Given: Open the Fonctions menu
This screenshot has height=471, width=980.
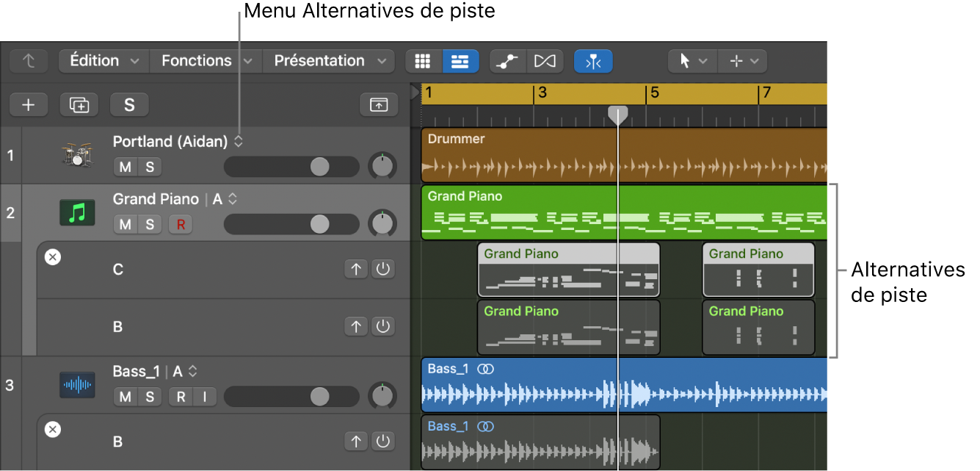Looking at the screenshot, I should point(206,61).
